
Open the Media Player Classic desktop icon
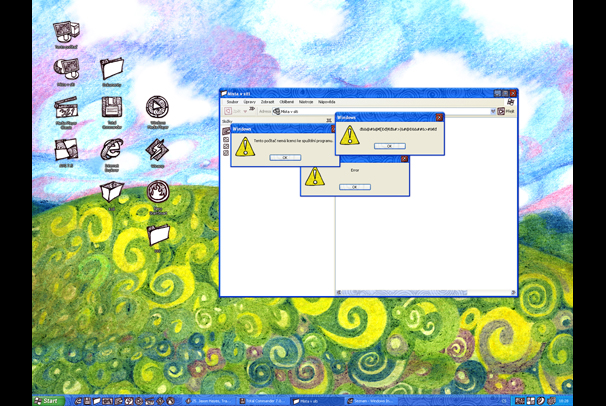(66, 107)
